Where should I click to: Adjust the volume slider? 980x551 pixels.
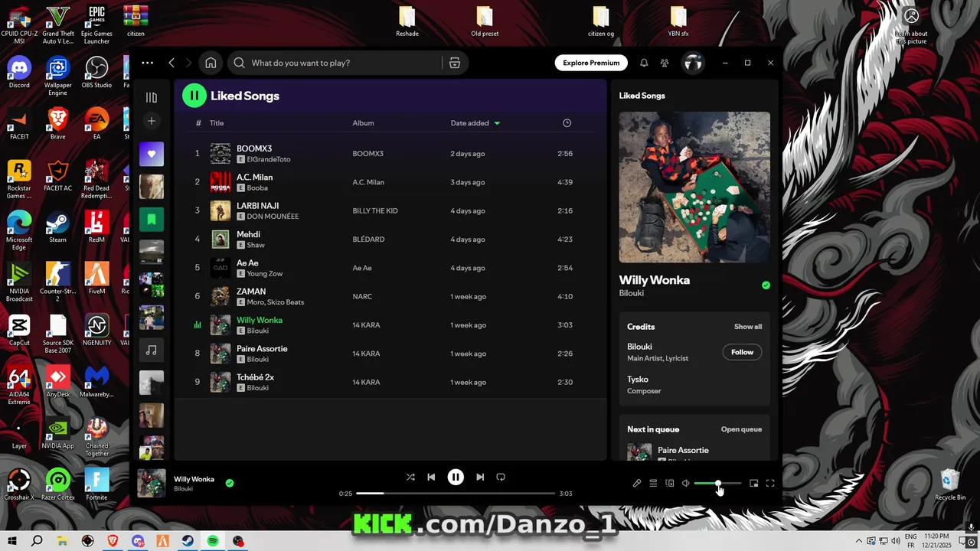click(x=717, y=483)
